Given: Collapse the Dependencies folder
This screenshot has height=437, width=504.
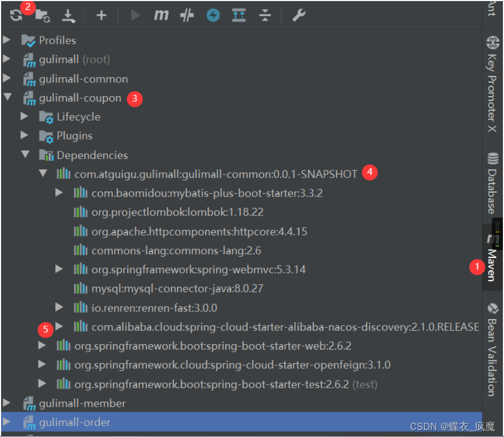Looking at the screenshot, I should tap(25, 154).
